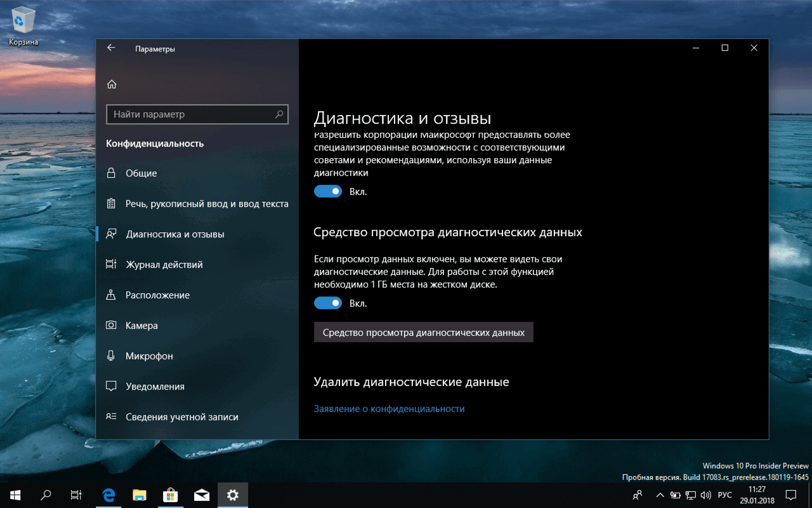Open the Заявление о конфиденциальности link
Screen dimensions: 812x508
pos(390,409)
